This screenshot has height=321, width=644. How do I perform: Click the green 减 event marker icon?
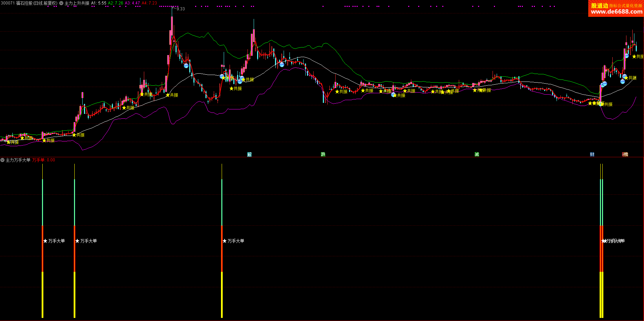(x=477, y=154)
